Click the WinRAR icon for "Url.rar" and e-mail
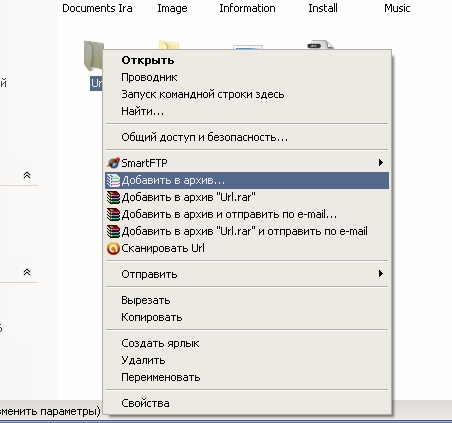 point(113,231)
